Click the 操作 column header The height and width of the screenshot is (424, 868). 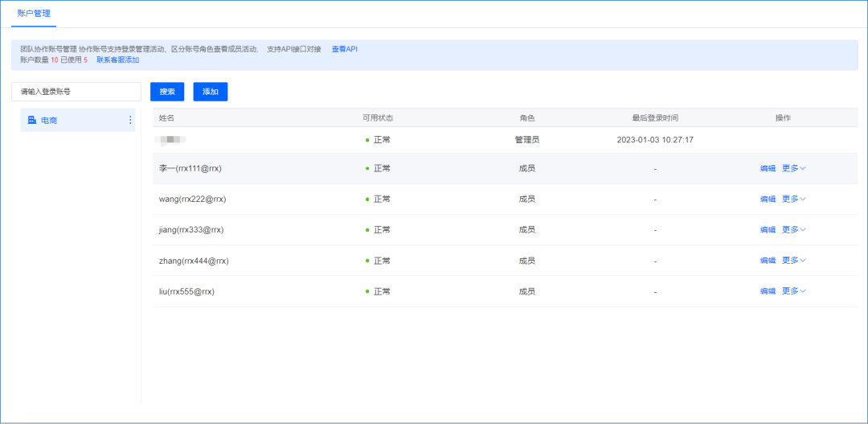coord(783,118)
